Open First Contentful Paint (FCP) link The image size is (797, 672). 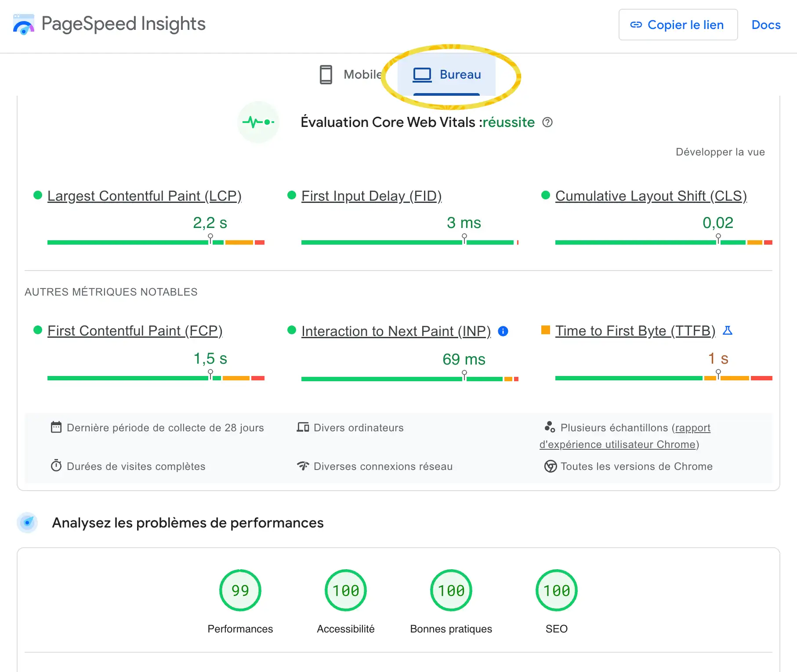tap(135, 330)
